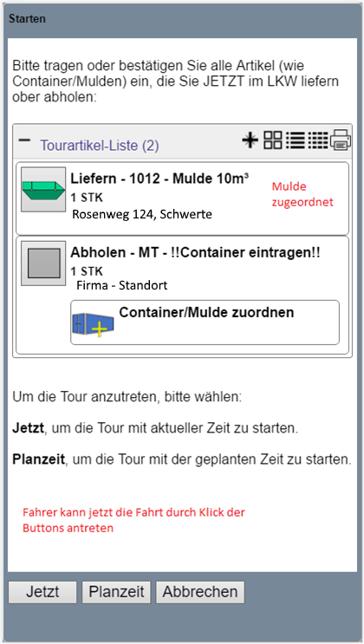Open Container/Mulde zuordnen
This screenshot has width=364, height=644.
205,322
